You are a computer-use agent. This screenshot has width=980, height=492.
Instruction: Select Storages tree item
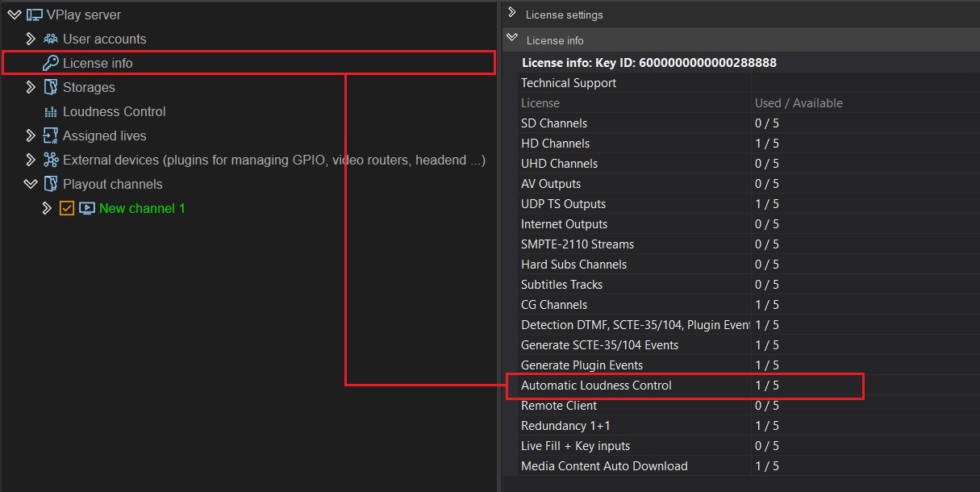tap(89, 87)
